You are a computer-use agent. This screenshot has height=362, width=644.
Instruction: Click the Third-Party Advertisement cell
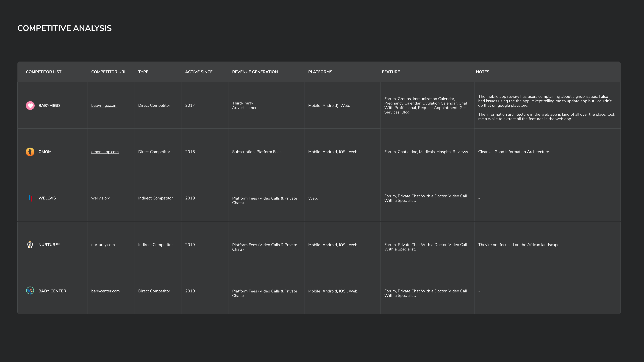pyautogui.click(x=245, y=105)
